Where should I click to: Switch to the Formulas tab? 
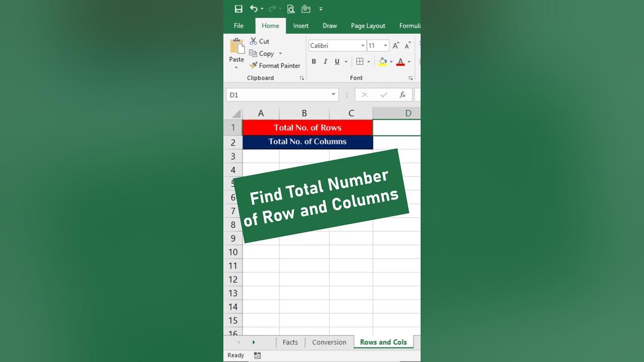pos(410,26)
